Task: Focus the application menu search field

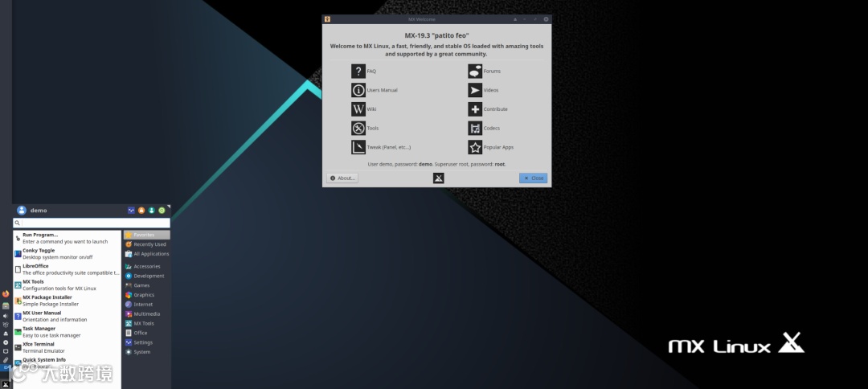Action: coord(92,223)
